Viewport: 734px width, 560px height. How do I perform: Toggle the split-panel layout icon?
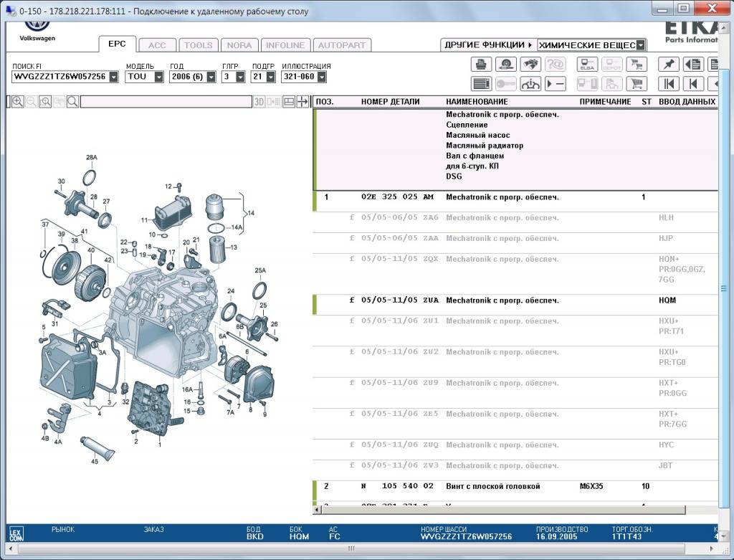[x=289, y=102]
